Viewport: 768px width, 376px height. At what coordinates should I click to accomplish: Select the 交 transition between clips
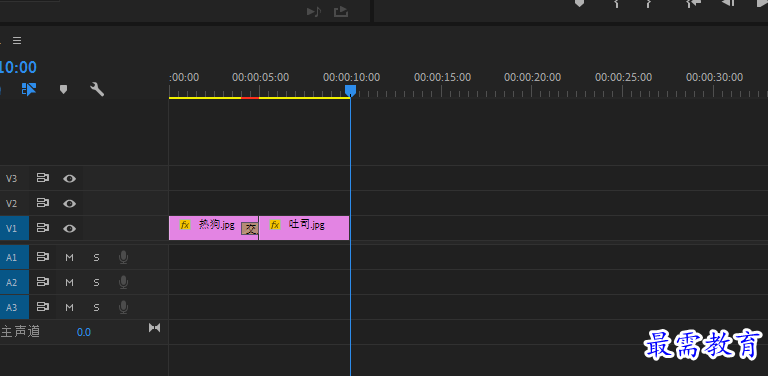250,229
